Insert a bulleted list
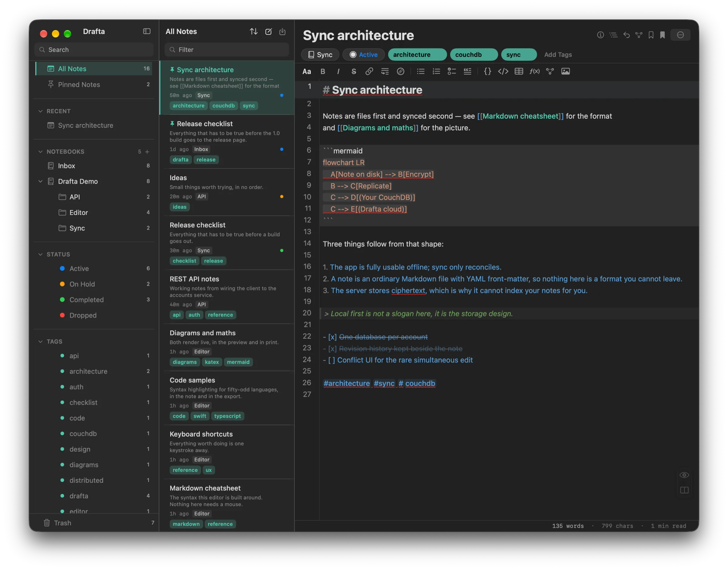 [420, 71]
